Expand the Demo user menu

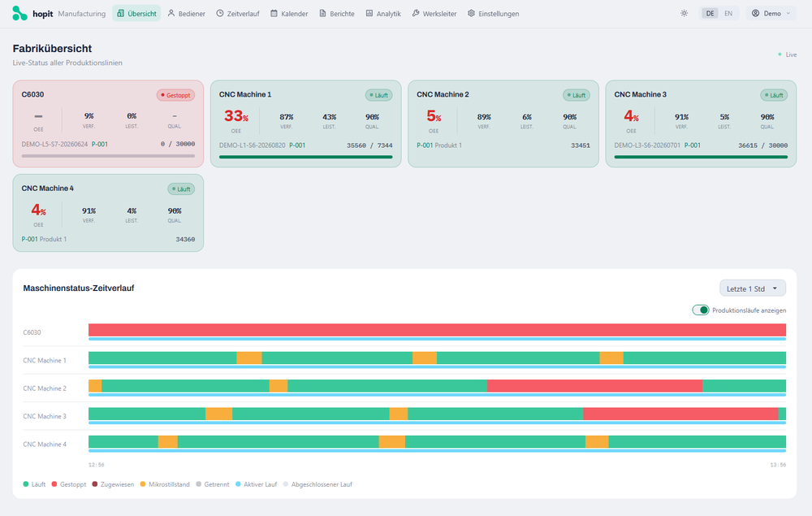[x=771, y=14]
